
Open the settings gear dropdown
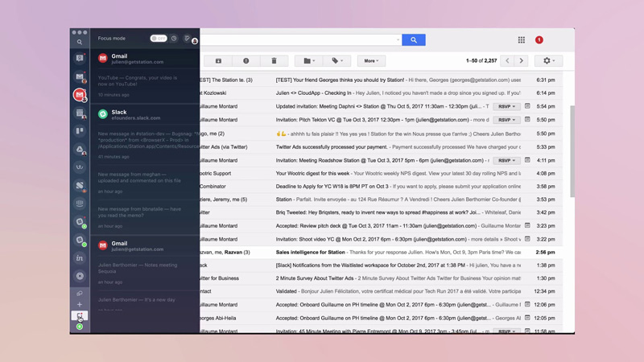click(548, 61)
